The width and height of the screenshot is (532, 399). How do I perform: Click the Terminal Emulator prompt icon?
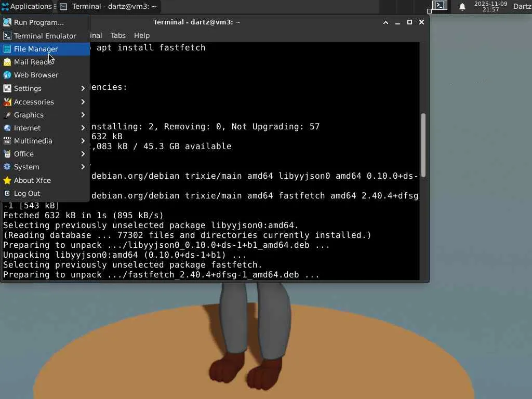coord(7,36)
